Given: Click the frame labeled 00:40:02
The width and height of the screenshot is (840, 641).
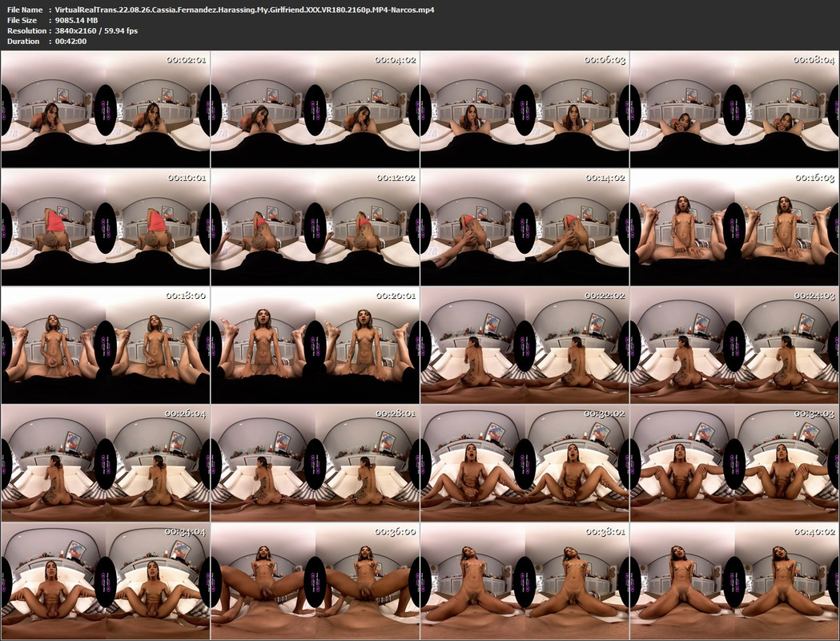Looking at the screenshot, I should (x=734, y=581).
